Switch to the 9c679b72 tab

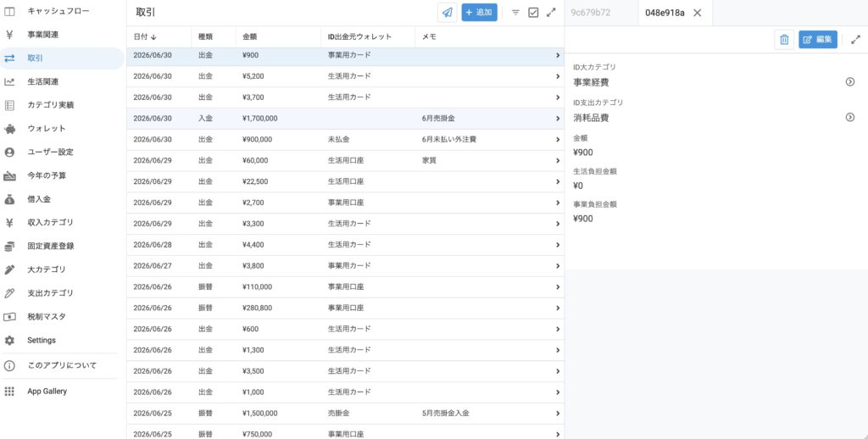[x=591, y=13]
